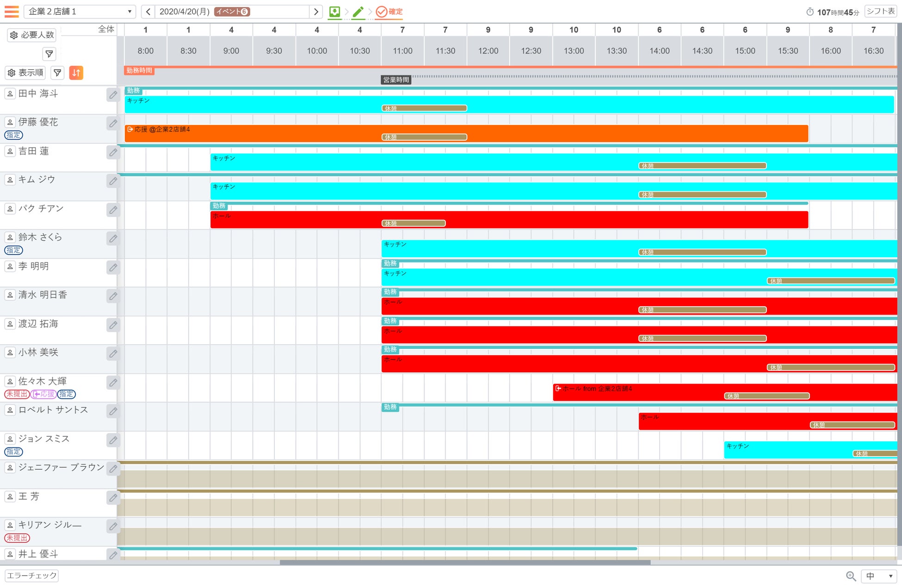The width and height of the screenshot is (902, 588).
Task: Click the orange sort order toggle button
Action: click(x=76, y=73)
